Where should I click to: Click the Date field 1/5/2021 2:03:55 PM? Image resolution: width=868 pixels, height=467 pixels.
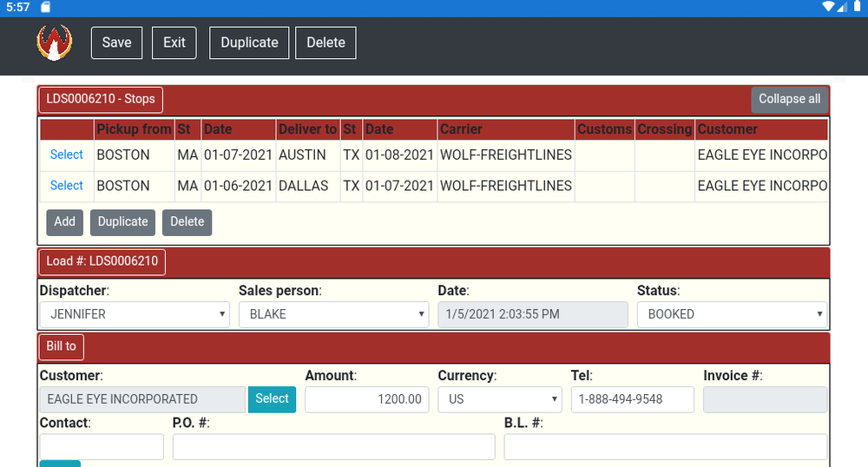click(533, 314)
